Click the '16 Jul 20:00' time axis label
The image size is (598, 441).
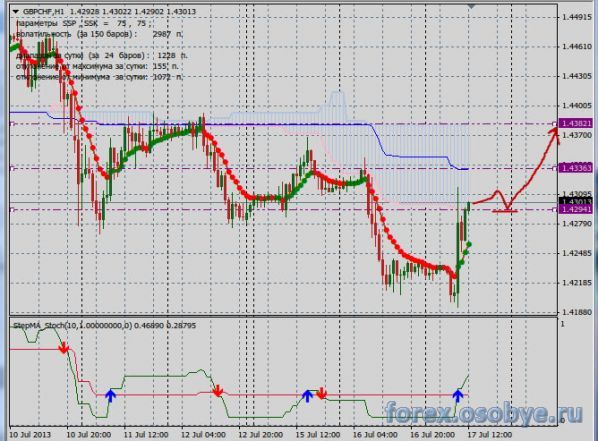point(432,435)
